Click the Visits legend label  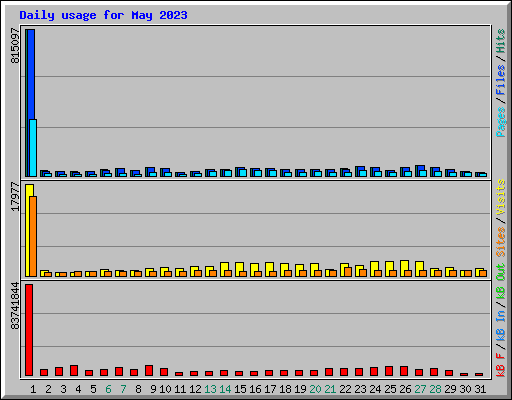[501, 197]
